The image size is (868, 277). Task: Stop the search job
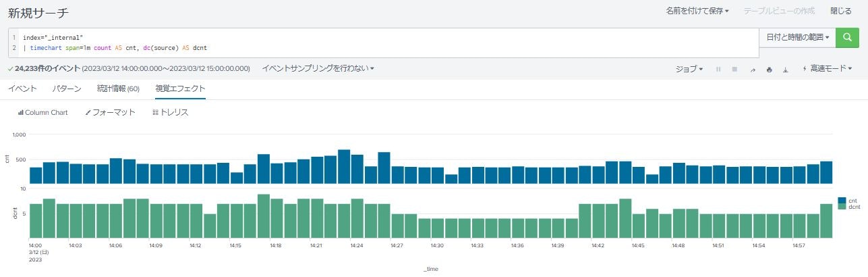click(x=734, y=69)
